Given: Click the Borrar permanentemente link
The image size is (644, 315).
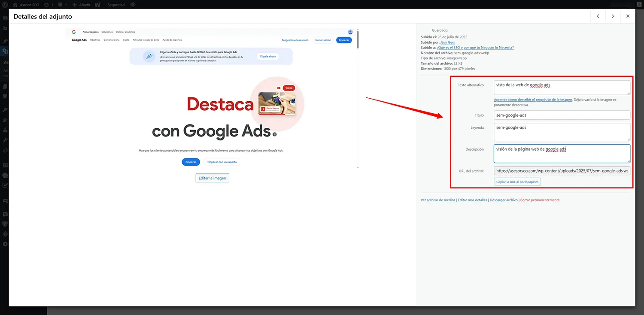Looking at the screenshot, I should (540, 200).
